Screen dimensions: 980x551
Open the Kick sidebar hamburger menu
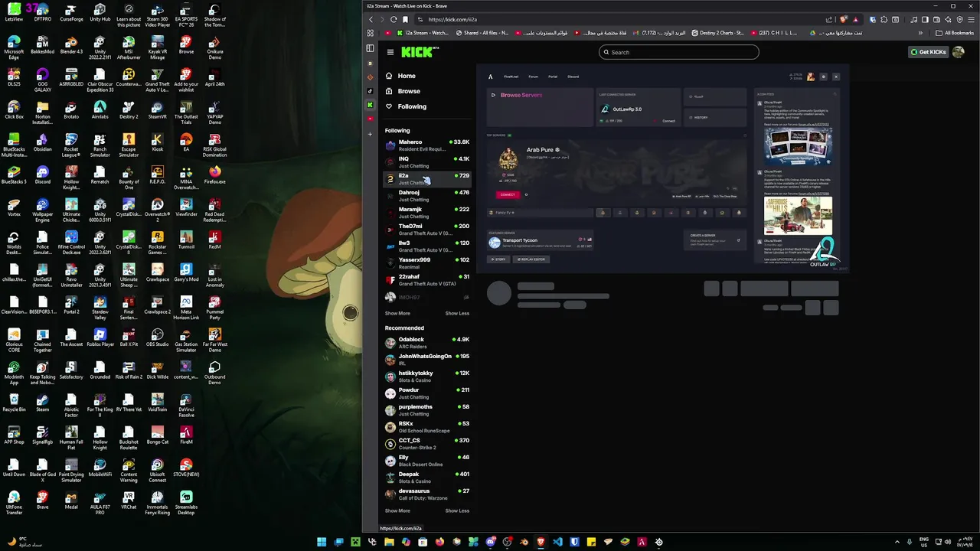390,52
